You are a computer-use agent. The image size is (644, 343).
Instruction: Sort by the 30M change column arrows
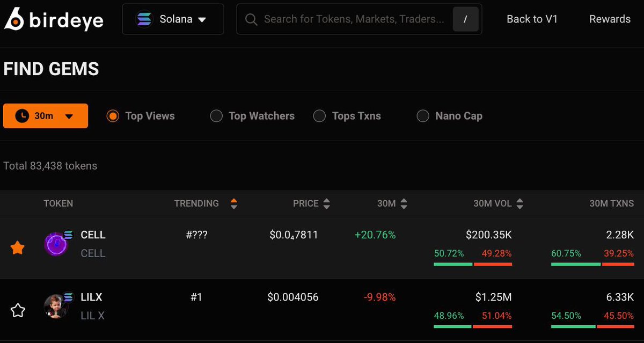click(404, 203)
